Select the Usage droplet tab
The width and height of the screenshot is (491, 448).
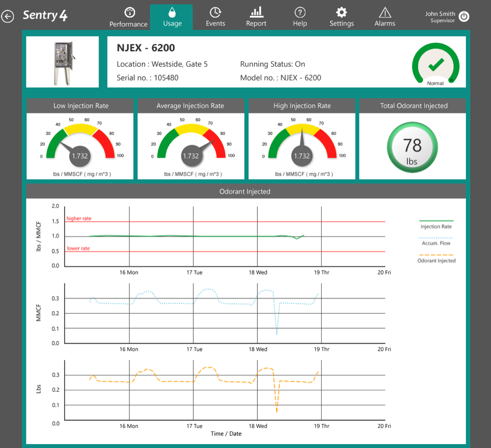pyautogui.click(x=172, y=17)
